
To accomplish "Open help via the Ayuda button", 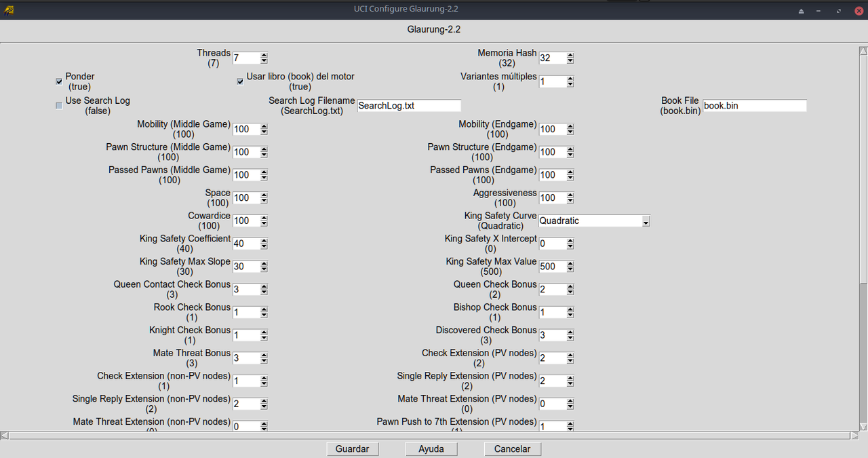I will [x=431, y=449].
